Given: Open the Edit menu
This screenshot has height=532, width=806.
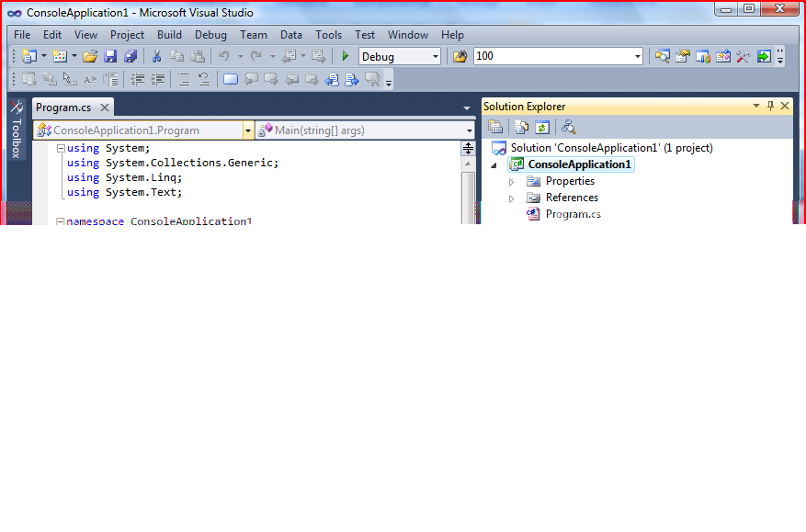Looking at the screenshot, I should pyautogui.click(x=52, y=35).
